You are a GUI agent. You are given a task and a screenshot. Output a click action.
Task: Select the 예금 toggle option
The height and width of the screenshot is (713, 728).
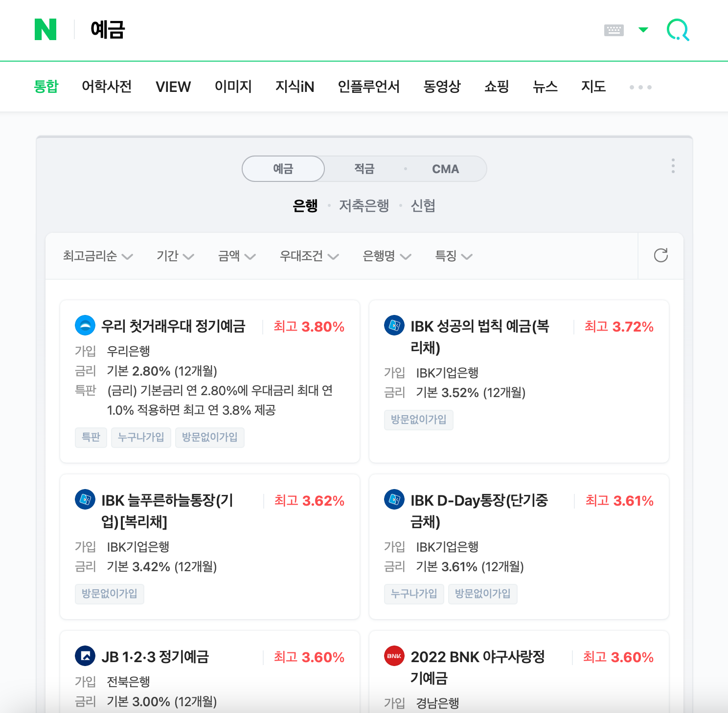283,169
